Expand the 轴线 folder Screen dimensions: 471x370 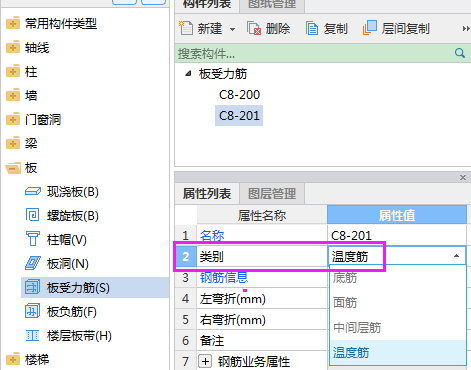pos(13,48)
